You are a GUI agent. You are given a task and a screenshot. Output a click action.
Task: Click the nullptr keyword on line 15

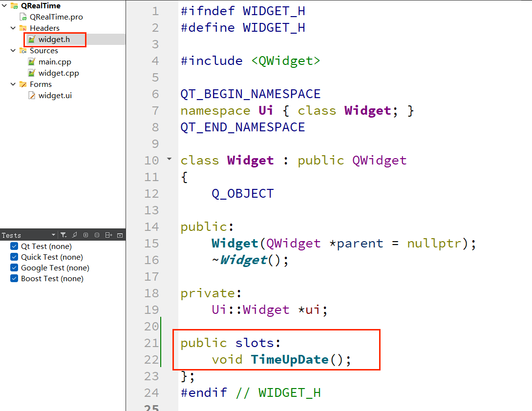click(x=434, y=244)
